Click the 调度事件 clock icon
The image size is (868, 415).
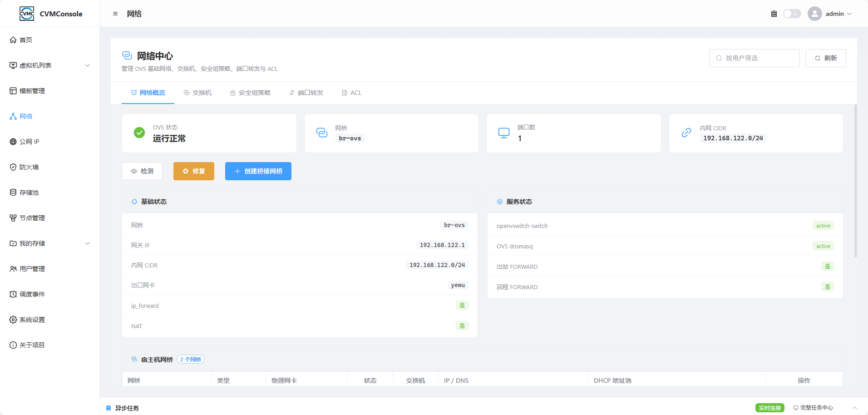[13, 294]
